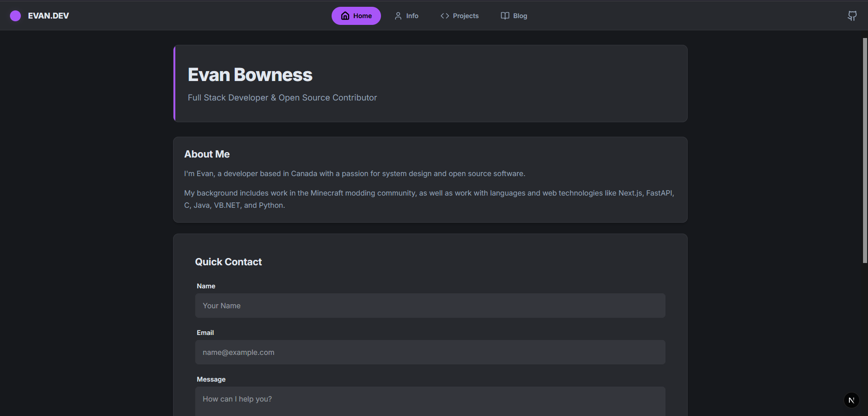The width and height of the screenshot is (868, 416).
Task: Click the EVAN.DEV site title
Action: tap(48, 15)
